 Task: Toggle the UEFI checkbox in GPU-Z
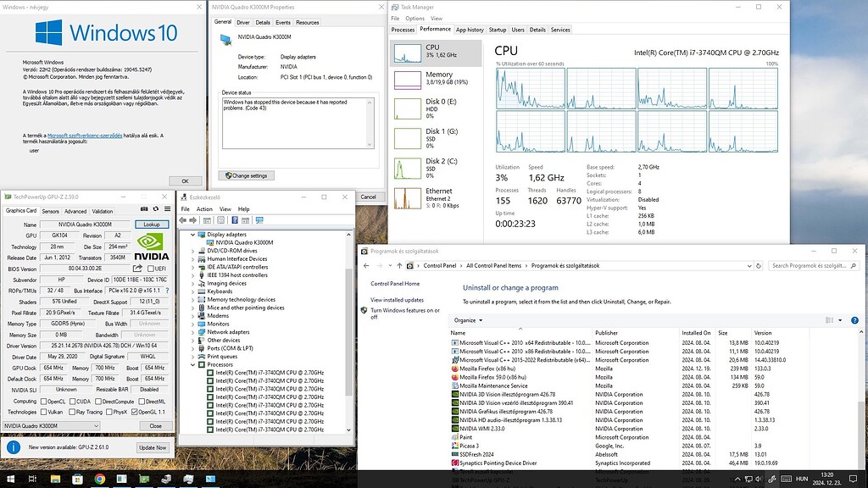pos(151,268)
